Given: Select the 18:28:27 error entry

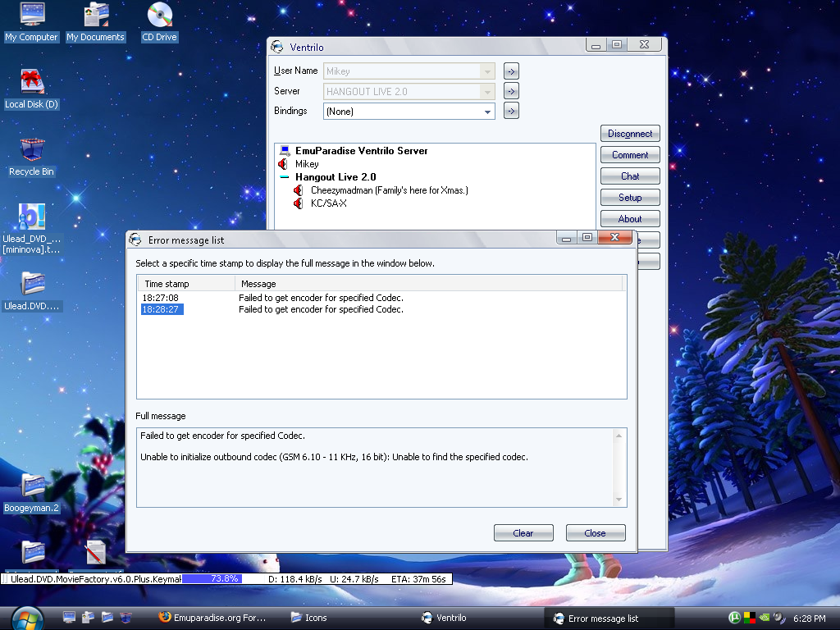Looking at the screenshot, I should [x=162, y=309].
